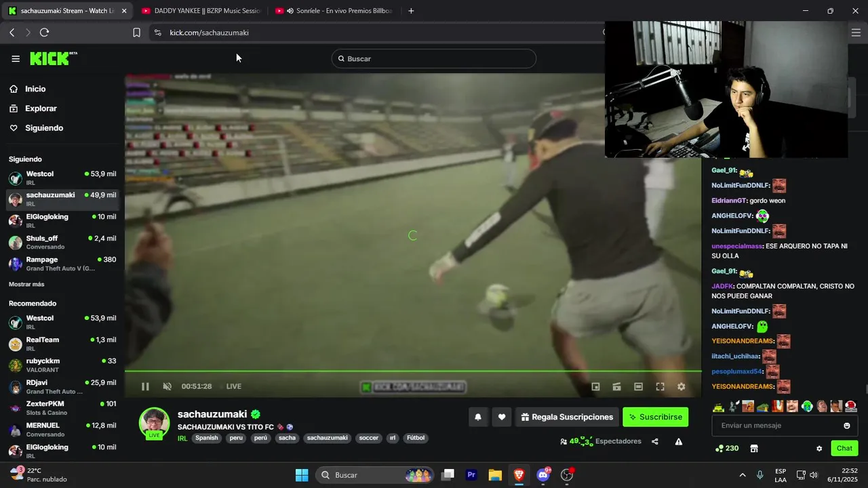Open ZexterPKM Slots & Casino channel
The image size is (868, 488).
click(x=62, y=408)
